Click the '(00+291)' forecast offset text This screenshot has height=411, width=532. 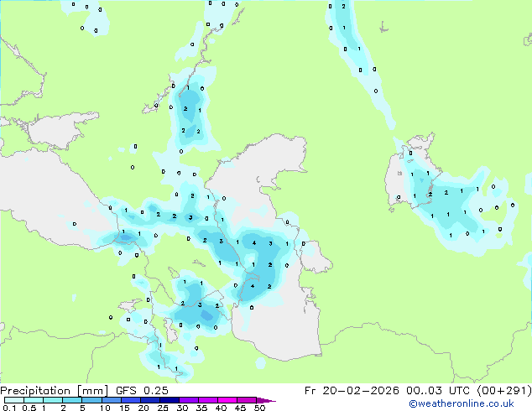click(x=504, y=391)
